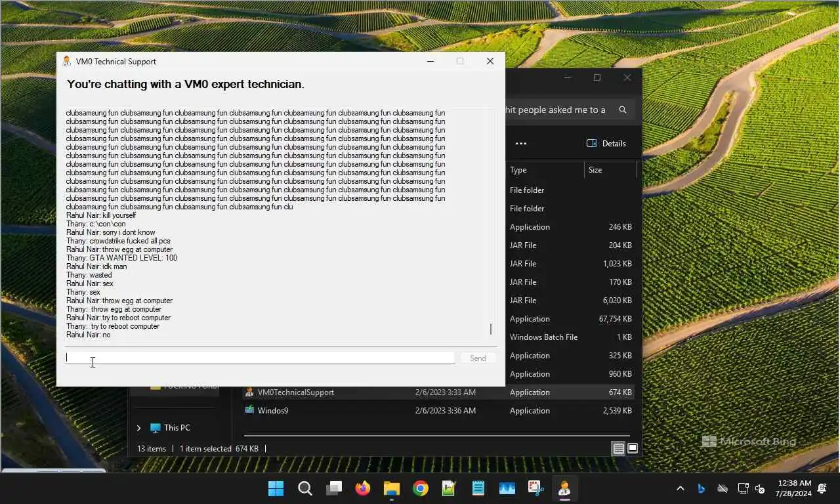Show hidden system tray icons chevron
The height and width of the screenshot is (504, 840).
coord(681,488)
